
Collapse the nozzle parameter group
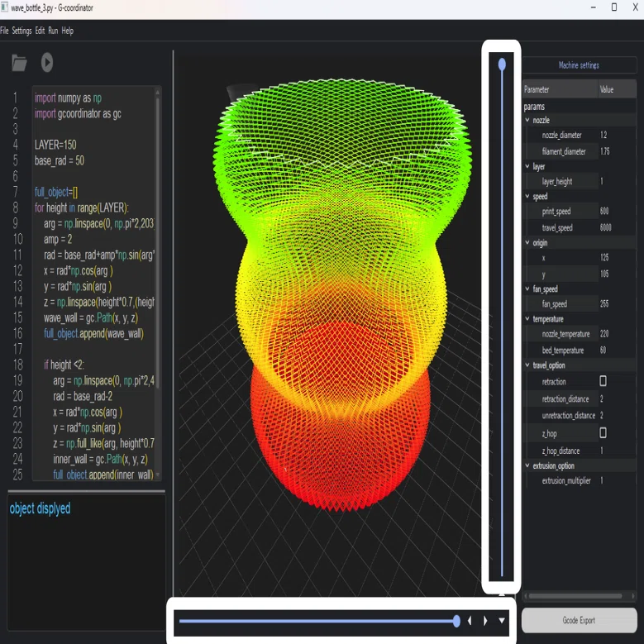(x=527, y=120)
